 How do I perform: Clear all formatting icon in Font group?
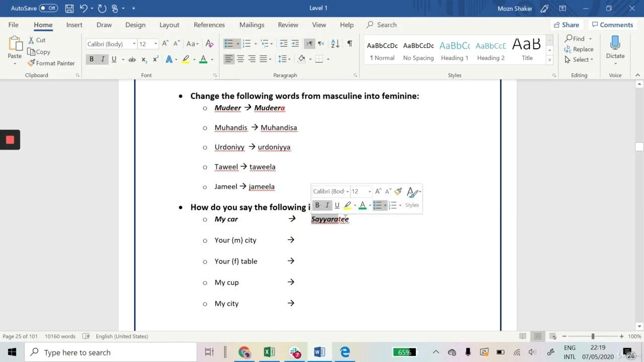point(210,44)
